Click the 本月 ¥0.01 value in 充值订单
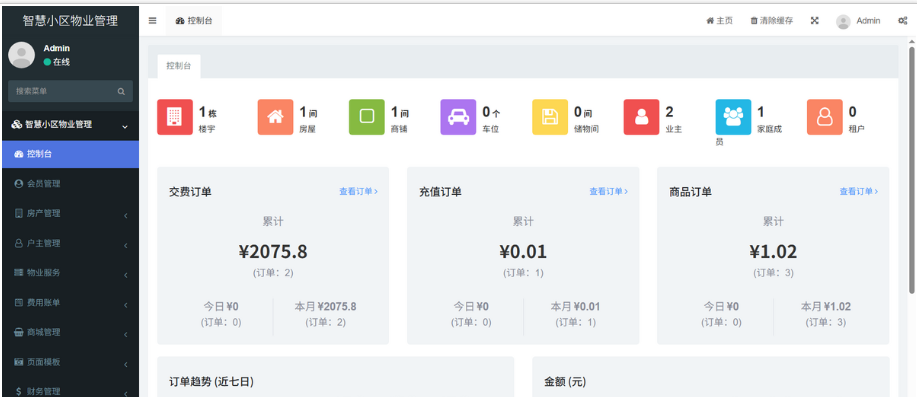The image size is (917, 397). [575, 306]
